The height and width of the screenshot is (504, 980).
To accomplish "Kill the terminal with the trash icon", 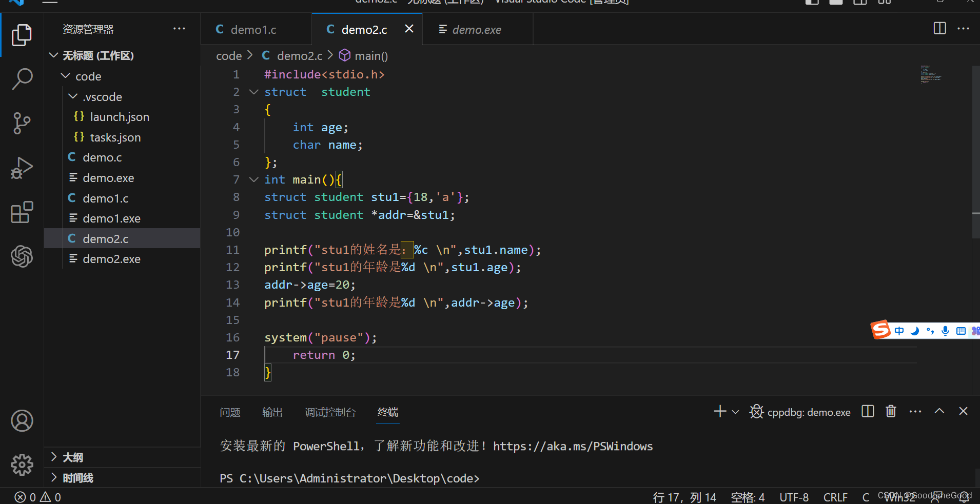I will pyautogui.click(x=891, y=411).
